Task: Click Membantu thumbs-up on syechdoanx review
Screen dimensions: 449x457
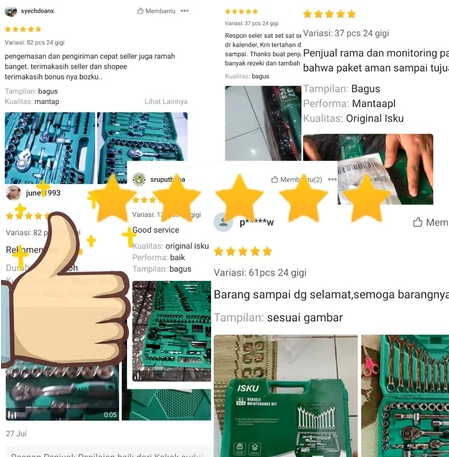Action: (x=140, y=11)
